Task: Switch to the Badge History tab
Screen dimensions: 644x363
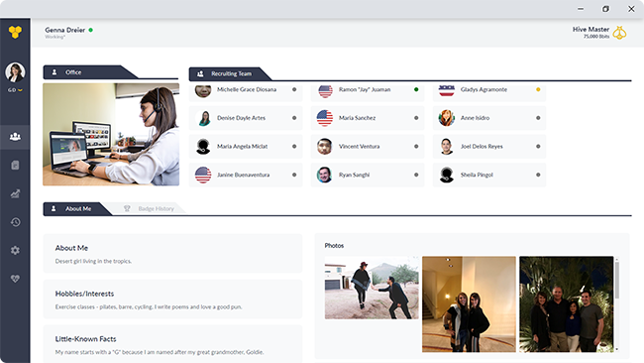Action: 150,209
